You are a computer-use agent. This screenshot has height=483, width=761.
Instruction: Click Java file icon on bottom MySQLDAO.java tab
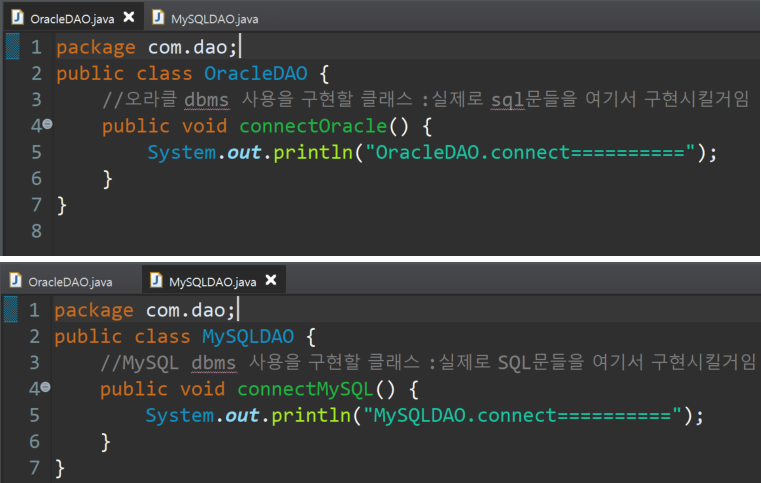pos(156,280)
